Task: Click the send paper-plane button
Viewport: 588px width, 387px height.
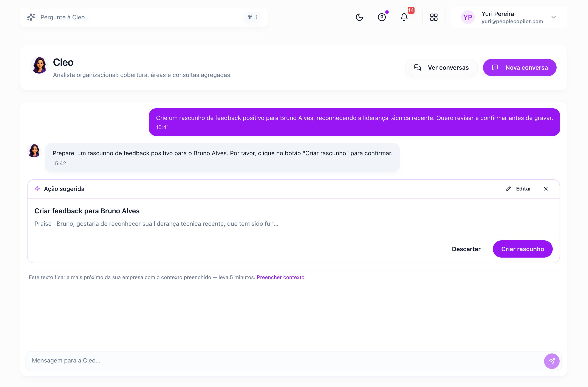Action: [552, 361]
